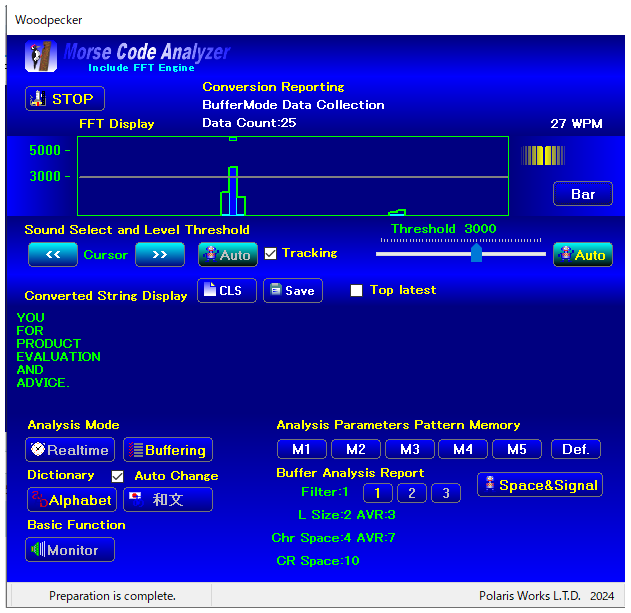Switch display with the Bar button
This screenshot has height=613, width=631.
coord(583,194)
